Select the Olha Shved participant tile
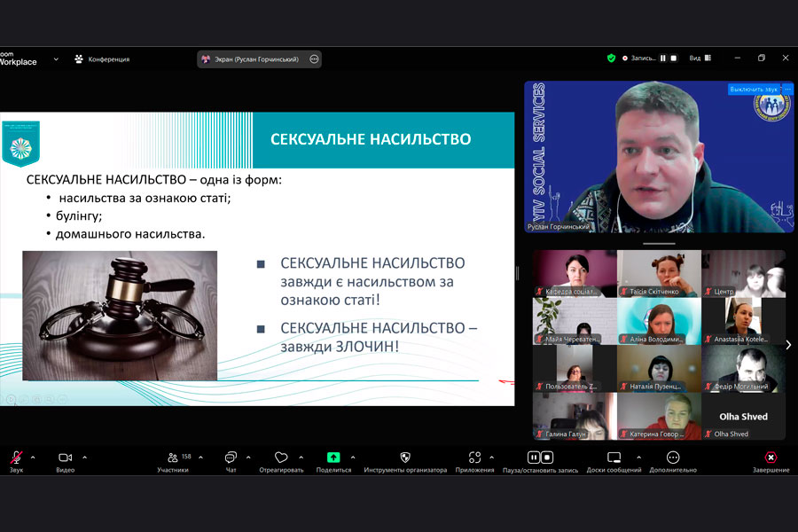Screen dimensions: 798x532 pos(744,416)
